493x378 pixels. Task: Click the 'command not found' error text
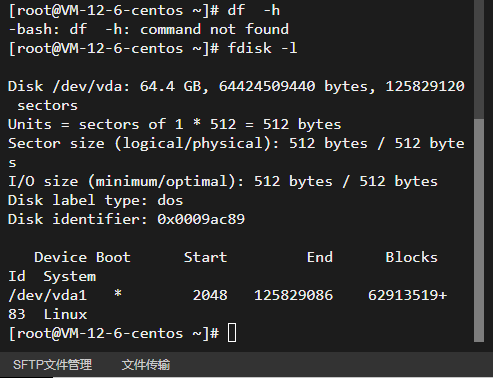[214, 29]
